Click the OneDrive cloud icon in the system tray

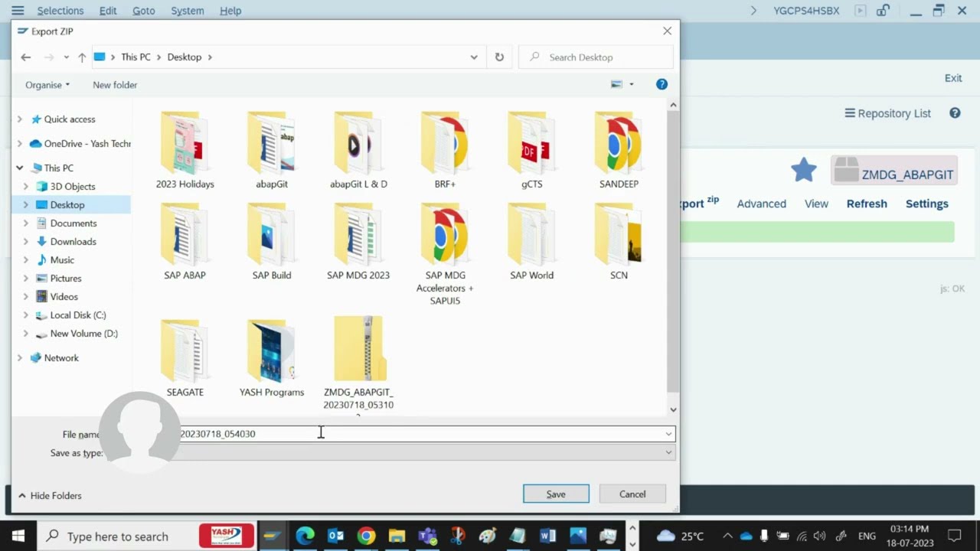pyautogui.click(x=746, y=536)
